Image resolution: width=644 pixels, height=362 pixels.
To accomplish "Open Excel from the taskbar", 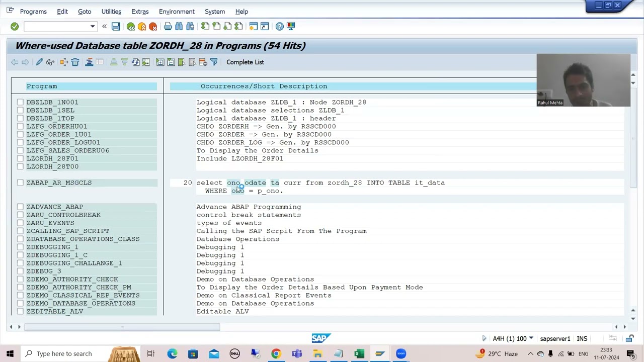I will pos(359,353).
